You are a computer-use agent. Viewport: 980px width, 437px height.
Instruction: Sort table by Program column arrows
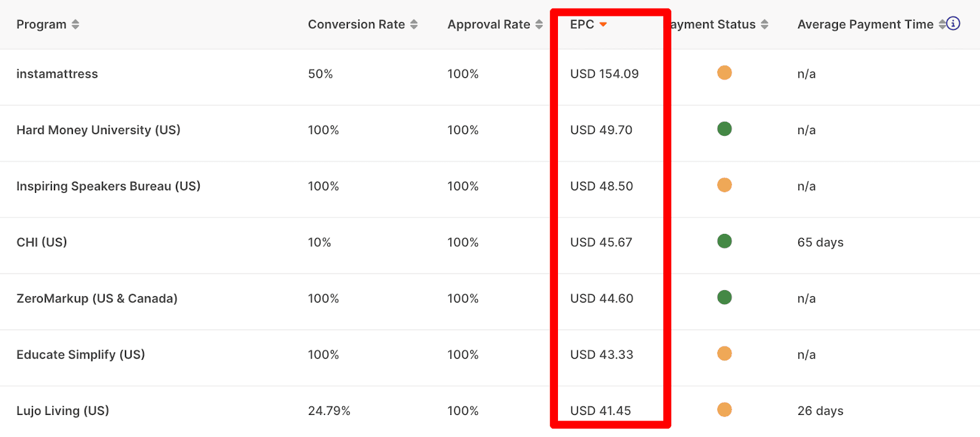click(x=75, y=24)
